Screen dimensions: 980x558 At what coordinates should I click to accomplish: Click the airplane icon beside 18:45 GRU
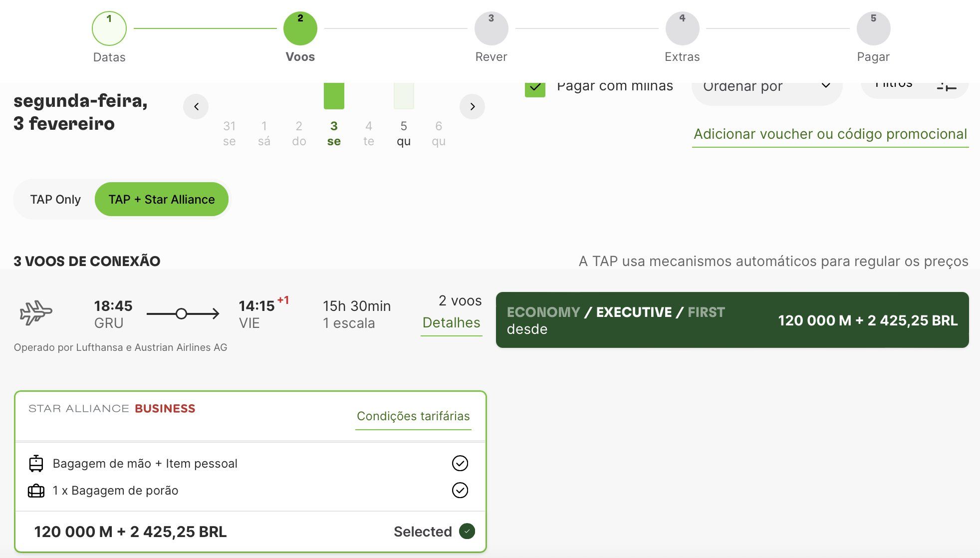click(36, 313)
